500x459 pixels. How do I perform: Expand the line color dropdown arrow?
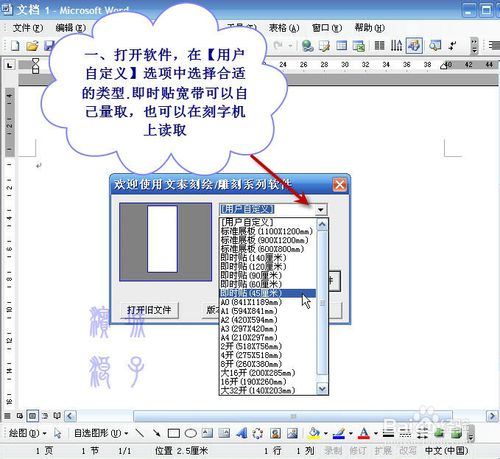tap(351, 433)
